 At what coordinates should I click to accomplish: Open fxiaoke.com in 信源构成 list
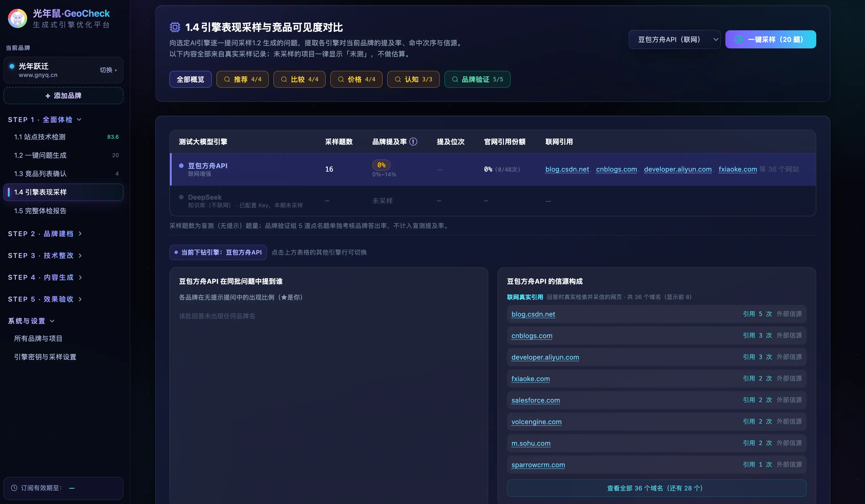pyautogui.click(x=530, y=379)
